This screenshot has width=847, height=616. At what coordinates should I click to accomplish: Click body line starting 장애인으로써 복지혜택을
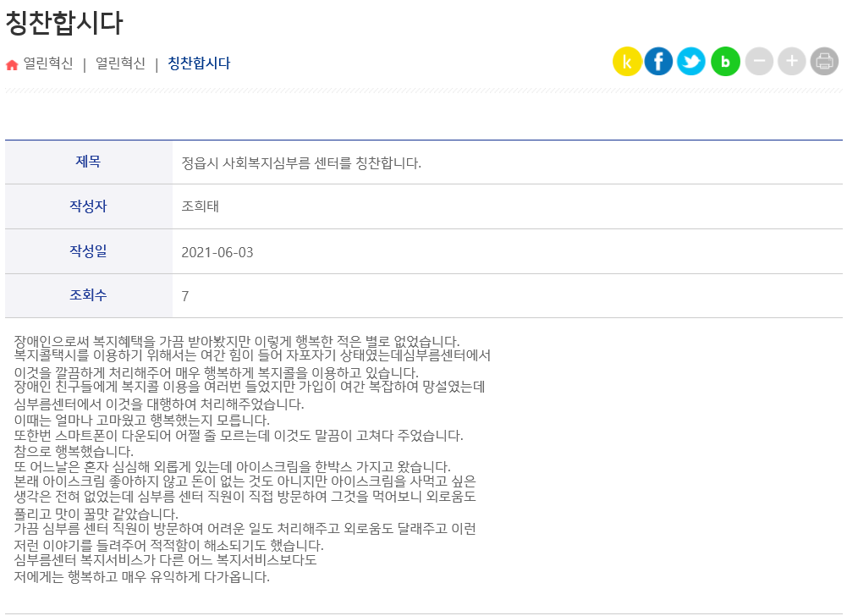click(x=237, y=342)
